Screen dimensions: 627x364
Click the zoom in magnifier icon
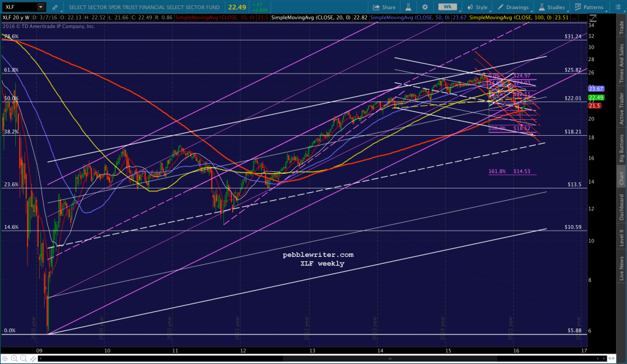(x=15, y=358)
